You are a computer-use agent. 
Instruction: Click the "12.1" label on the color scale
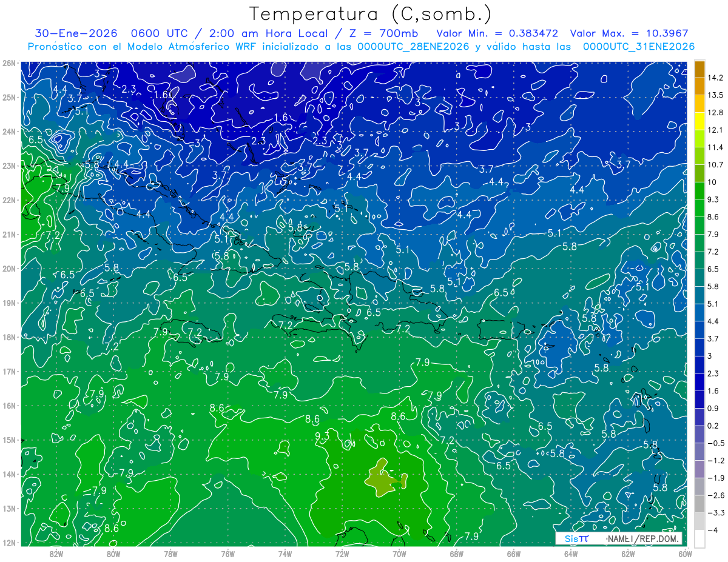click(x=716, y=130)
